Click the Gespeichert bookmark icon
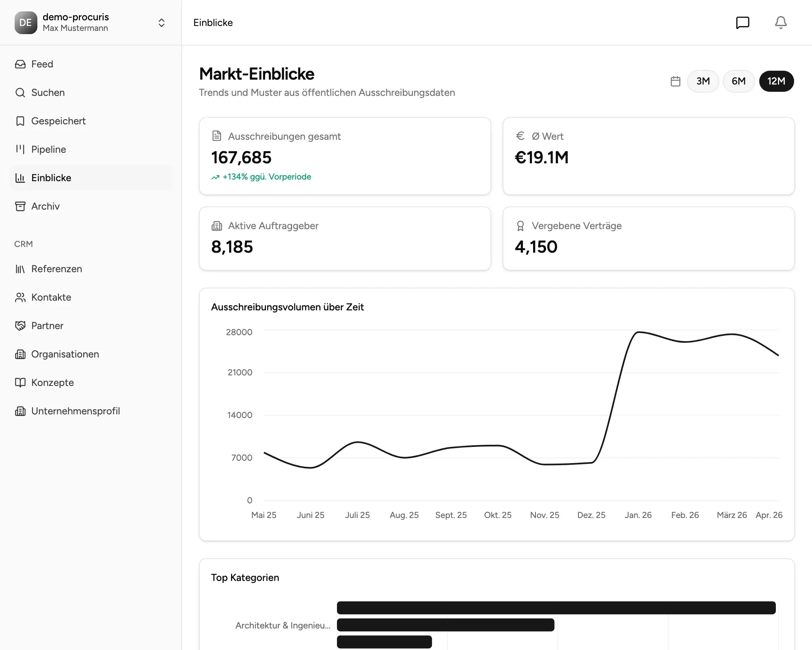This screenshot has width=812, height=650. (20, 121)
